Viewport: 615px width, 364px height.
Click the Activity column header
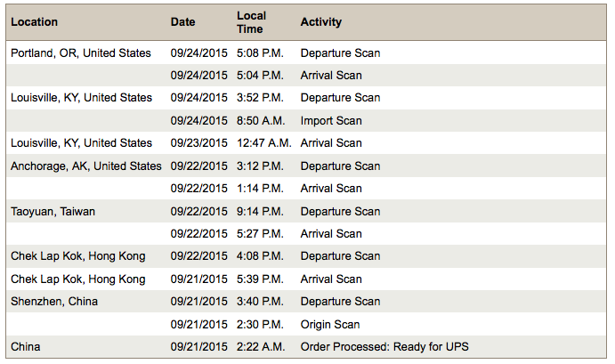click(321, 22)
